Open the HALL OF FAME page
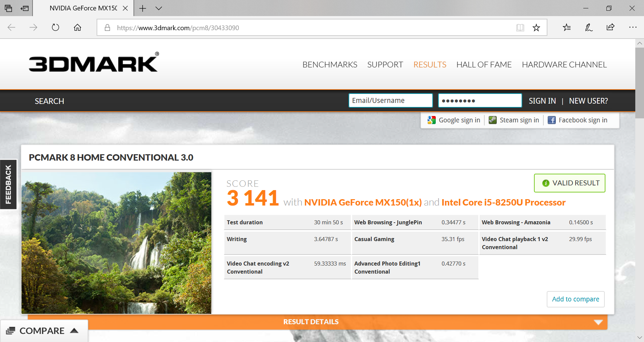This screenshot has width=644, height=342. pyautogui.click(x=484, y=65)
